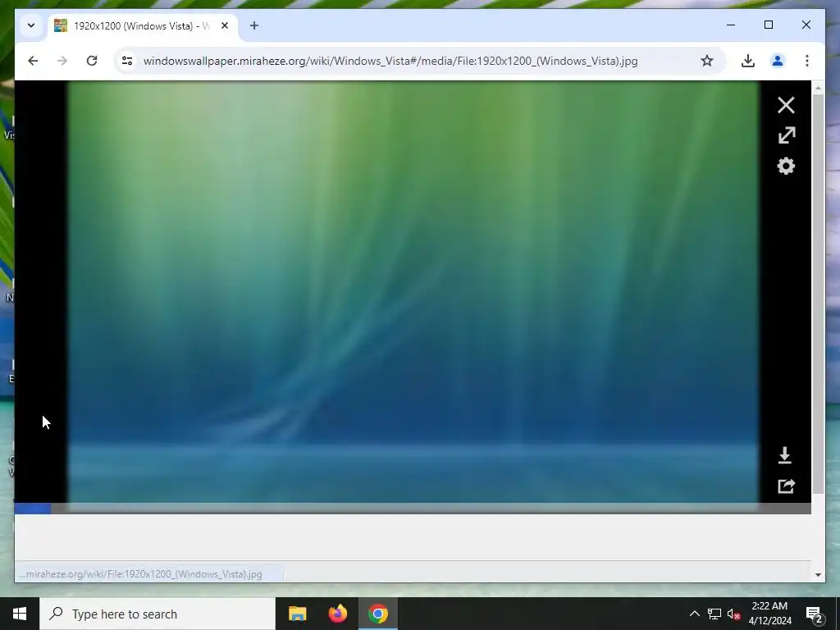This screenshot has width=840, height=630.
Task: Reload the current page
Action: click(92, 61)
